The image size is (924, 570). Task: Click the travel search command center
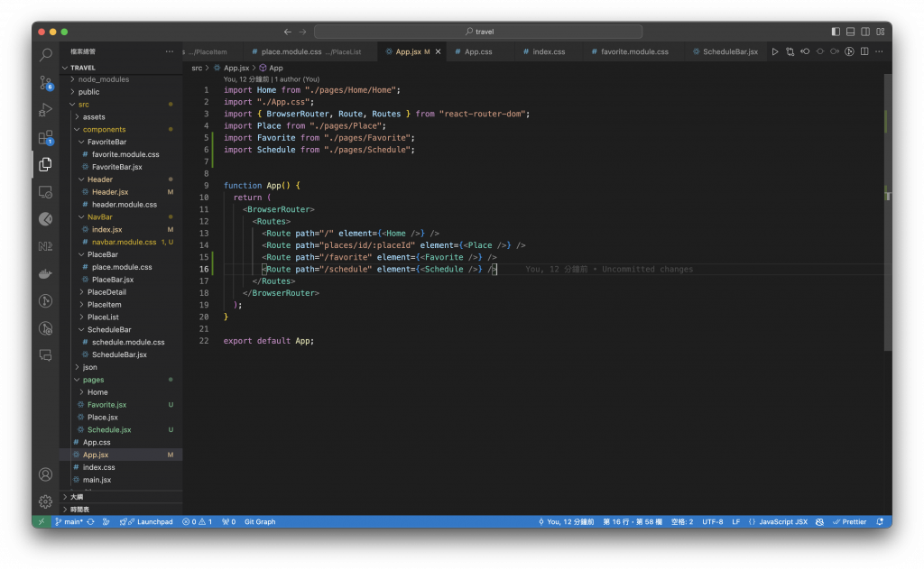(x=478, y=32)
